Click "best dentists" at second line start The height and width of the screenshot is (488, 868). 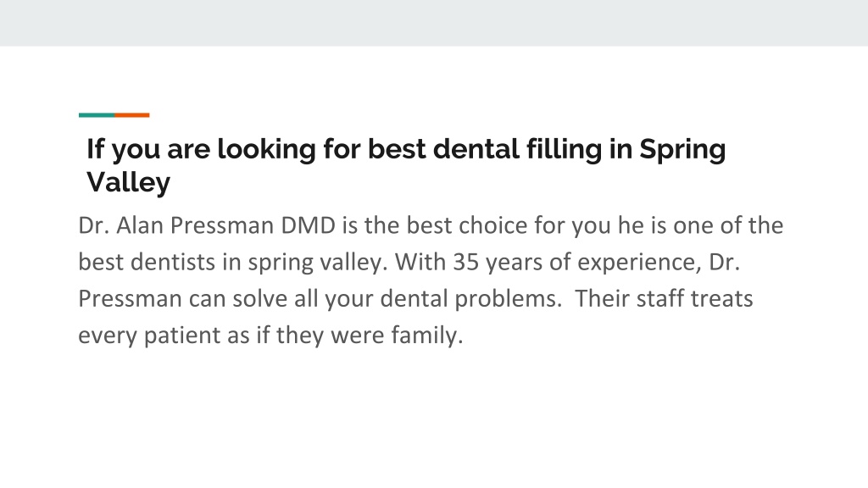pos(147,263)
